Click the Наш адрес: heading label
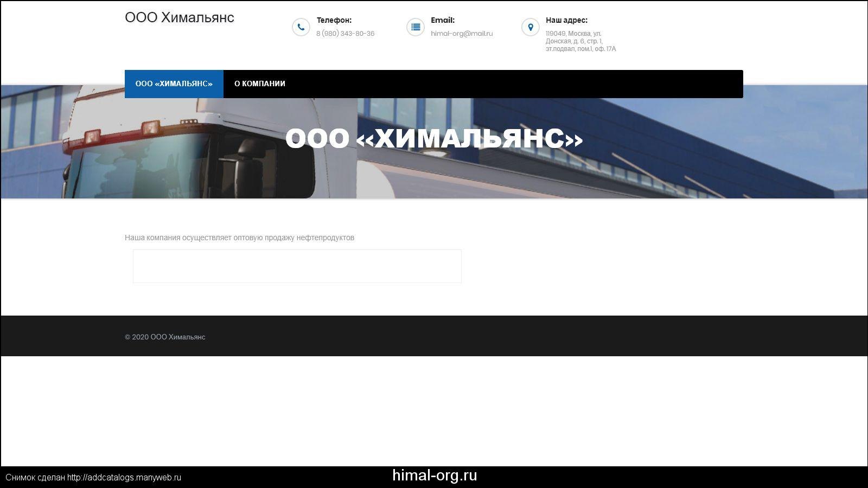Screen dimensions: 868x488 (566, 20)
